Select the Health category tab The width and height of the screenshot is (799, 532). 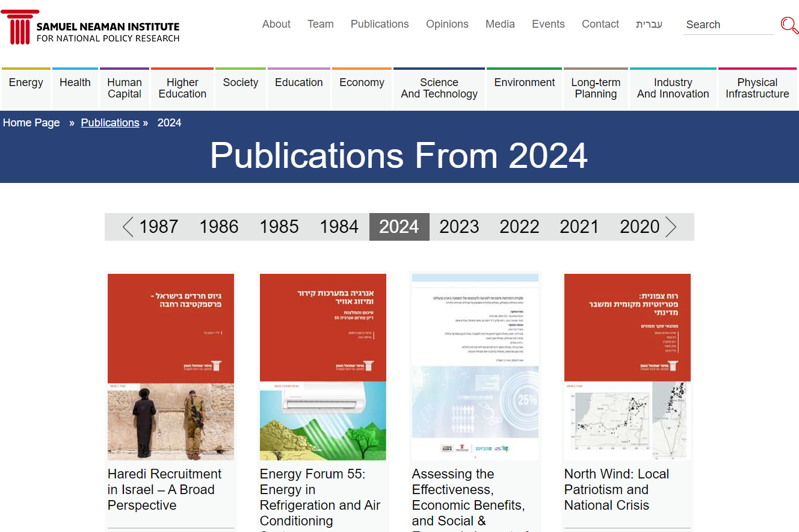coord(75,88)
